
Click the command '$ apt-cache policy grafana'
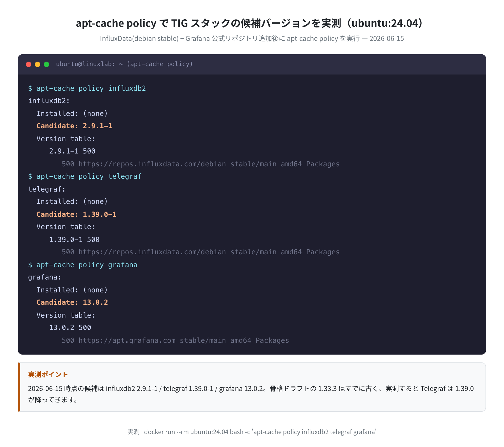(83, 265)
